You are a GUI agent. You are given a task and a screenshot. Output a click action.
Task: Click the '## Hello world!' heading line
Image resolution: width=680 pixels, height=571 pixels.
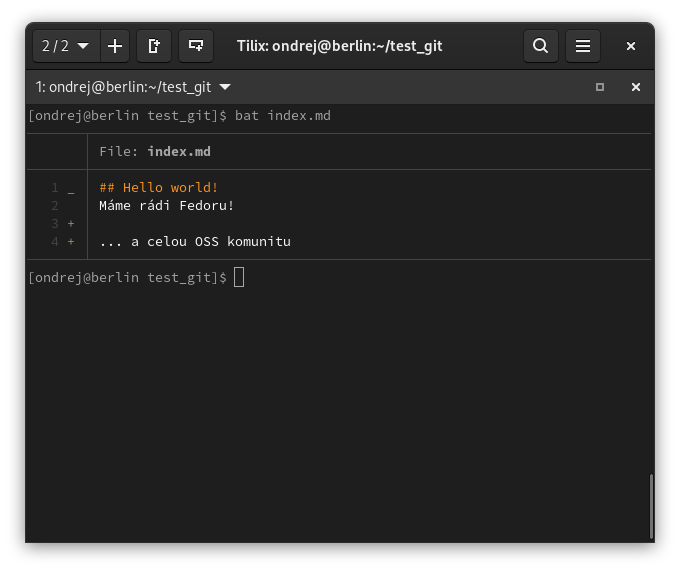pos(158,187)
